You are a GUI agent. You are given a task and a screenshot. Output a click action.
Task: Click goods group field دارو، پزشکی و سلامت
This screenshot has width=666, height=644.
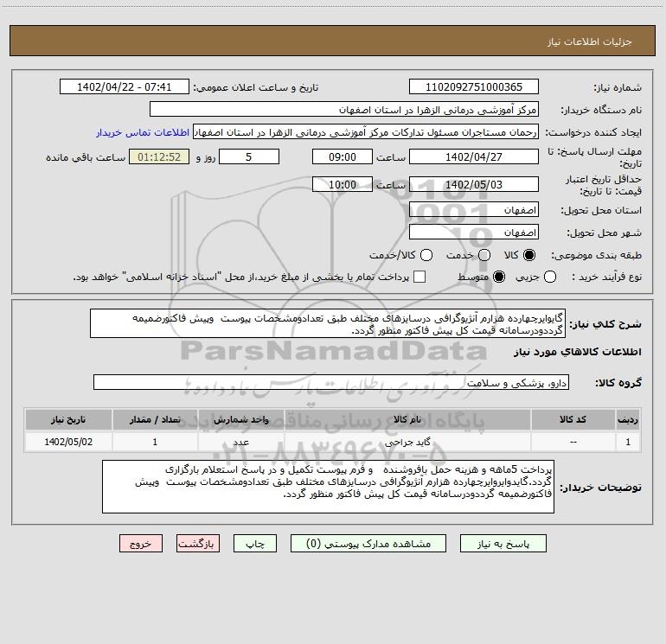pyautogui.click(x=331, y=382)
